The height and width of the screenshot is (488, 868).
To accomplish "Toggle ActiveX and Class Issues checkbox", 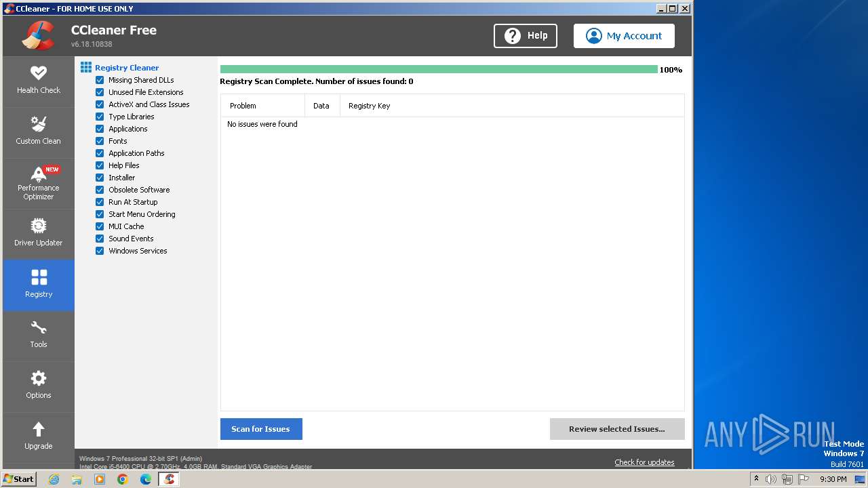I will coord(100,104).
